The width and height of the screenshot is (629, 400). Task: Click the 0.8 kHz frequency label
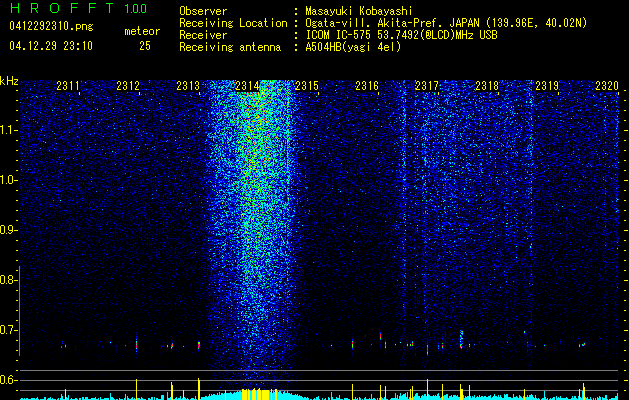(x=9, y=280)
